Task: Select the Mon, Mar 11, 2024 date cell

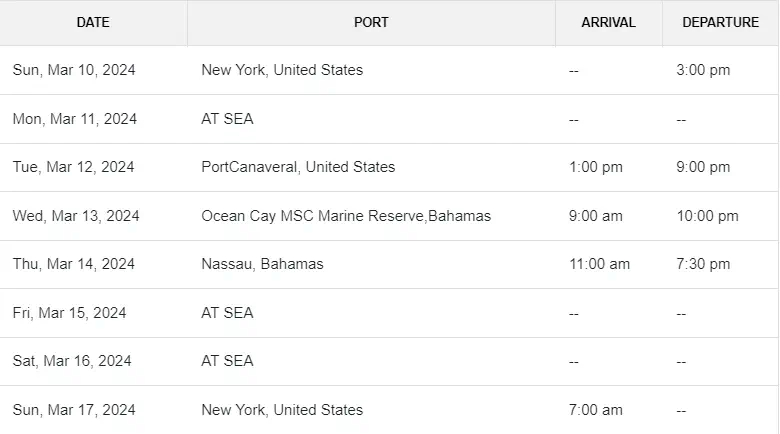Action: tap(75, 119)
